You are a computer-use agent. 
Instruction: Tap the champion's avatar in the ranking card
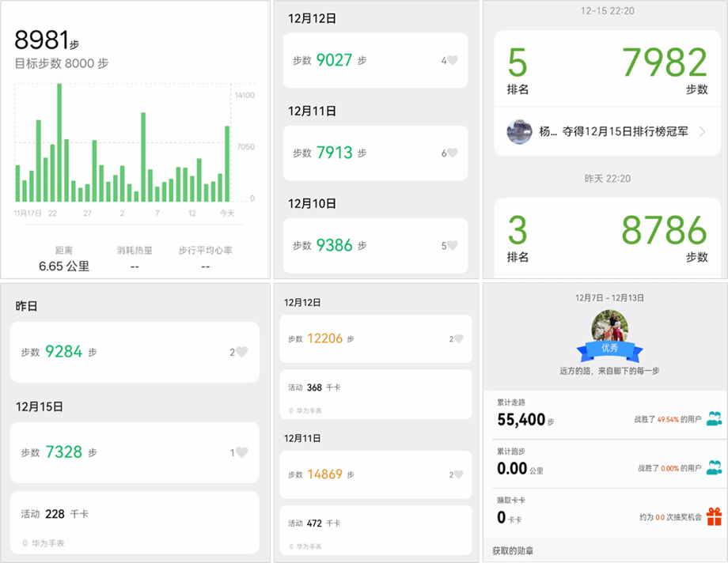click(x=519, y=132)
